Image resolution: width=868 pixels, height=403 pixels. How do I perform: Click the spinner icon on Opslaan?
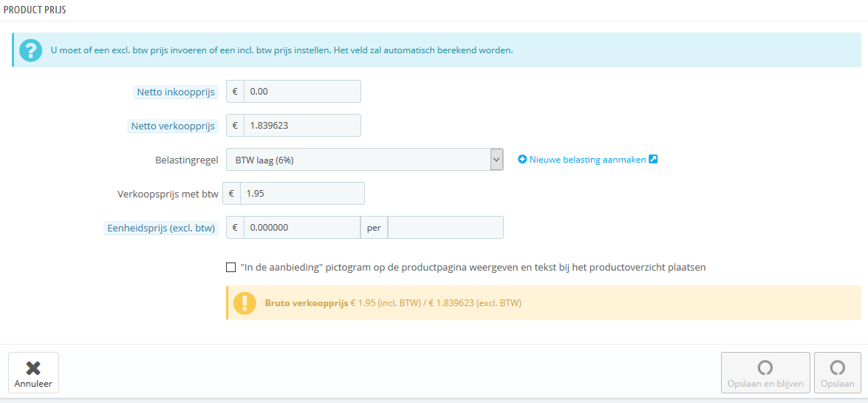(838, 368)
